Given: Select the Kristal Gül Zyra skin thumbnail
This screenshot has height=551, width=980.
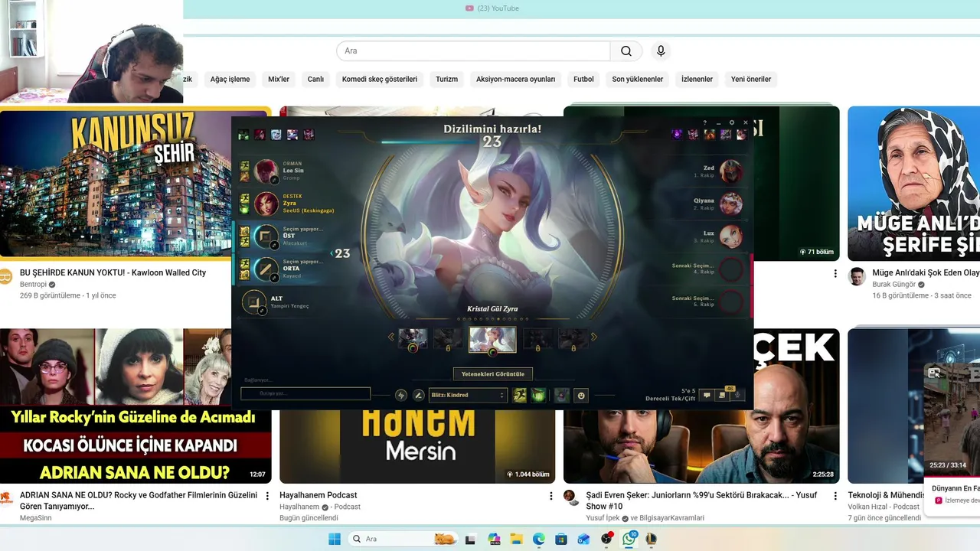Looking at the screenshot, I should coord(492,339).
